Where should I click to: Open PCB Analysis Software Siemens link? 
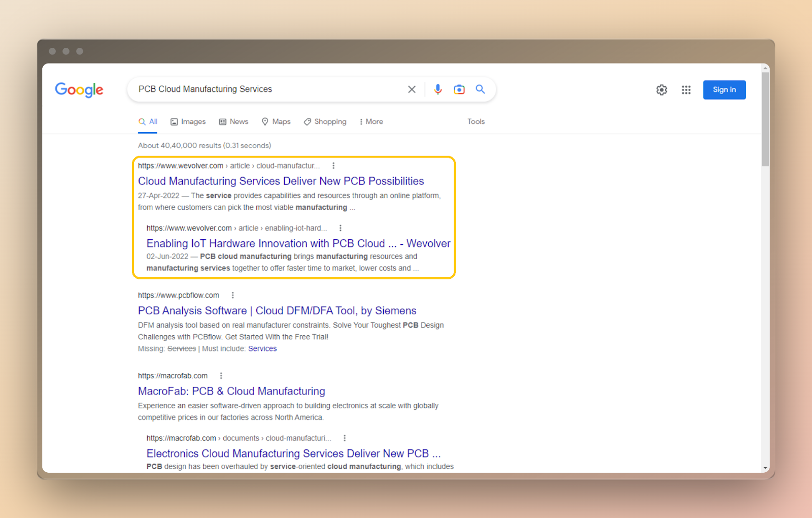coord(277,311)
